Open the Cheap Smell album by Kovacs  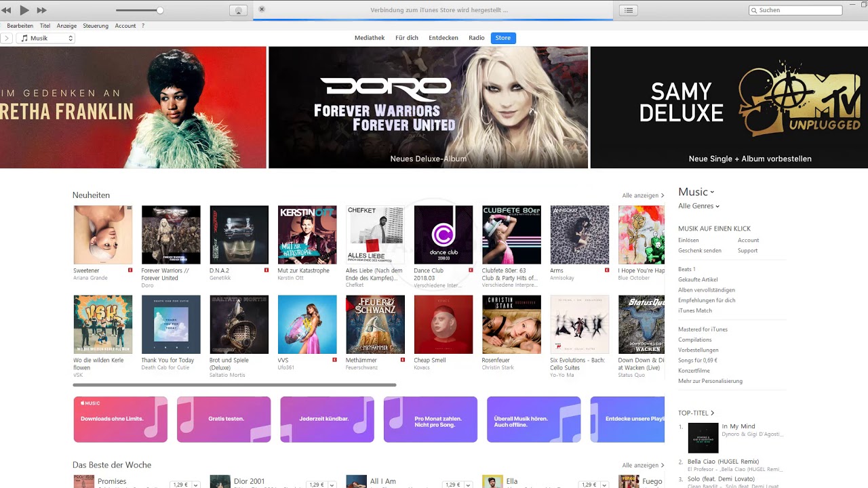443,324
